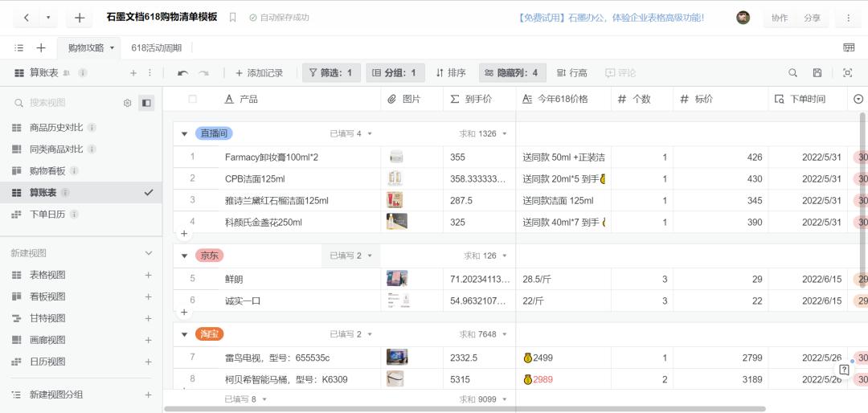The height and width of the screenshot is (413, 868).
Task: Show info icon next to 购物看板
Action: pyautogui.click(x=74, y=171)
